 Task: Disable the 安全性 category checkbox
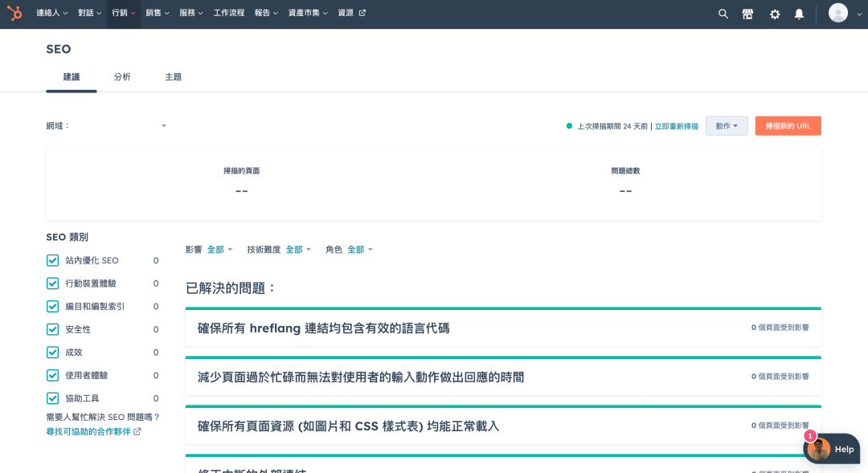point(53,329)
